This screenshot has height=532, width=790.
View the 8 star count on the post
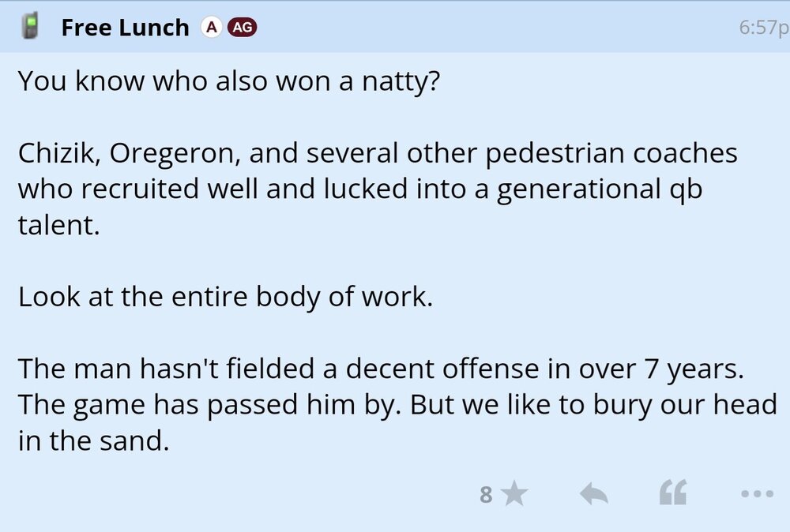[x=486, y=495]
